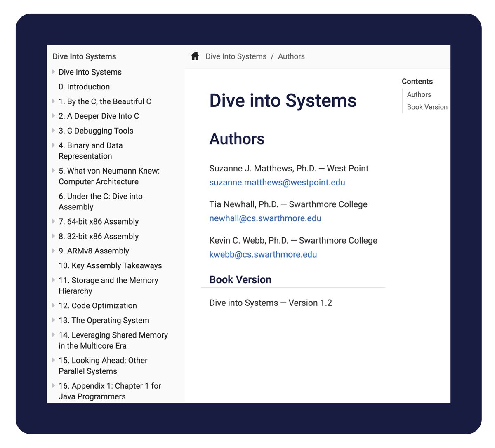
Task: Click Kevin C. Webb author line
Action: (x=293, y=240)
